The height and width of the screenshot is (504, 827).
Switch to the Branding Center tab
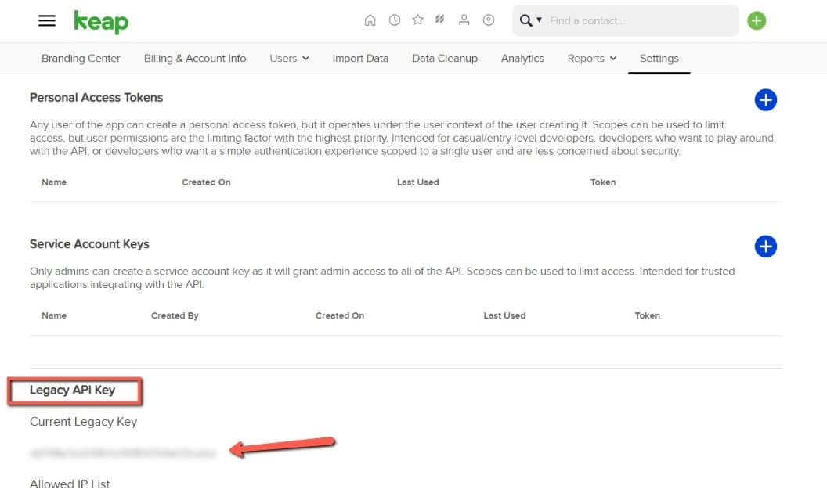[x=81, y=58]
